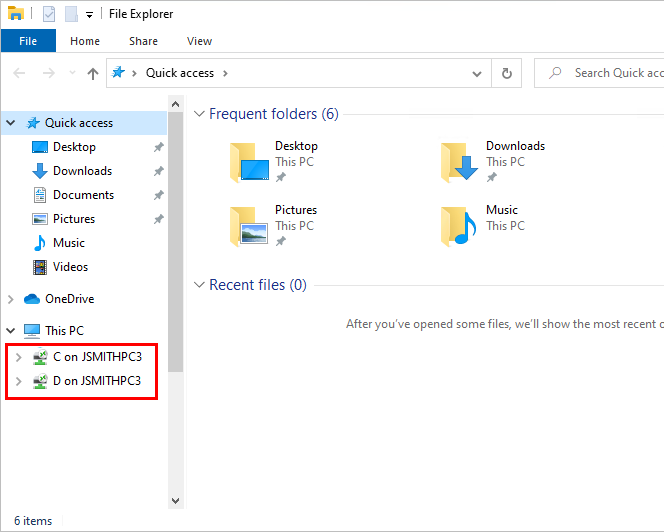Expand the OneDrive tree node
This screenshot has height=532, width=664.
11,299
